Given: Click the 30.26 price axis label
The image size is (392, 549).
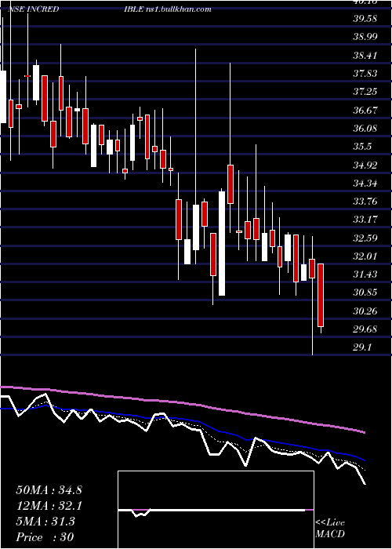Looking at the screenshot, I should [365, 311].
